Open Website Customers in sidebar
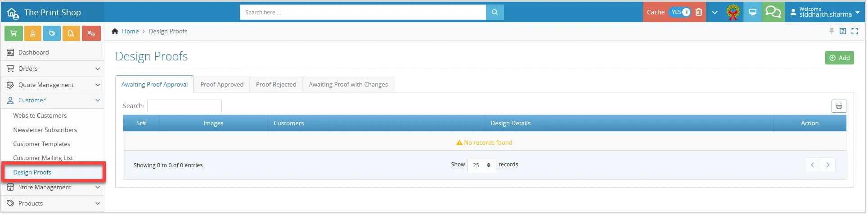This screenshot has height=215, width=868. [x=40, y=115]
